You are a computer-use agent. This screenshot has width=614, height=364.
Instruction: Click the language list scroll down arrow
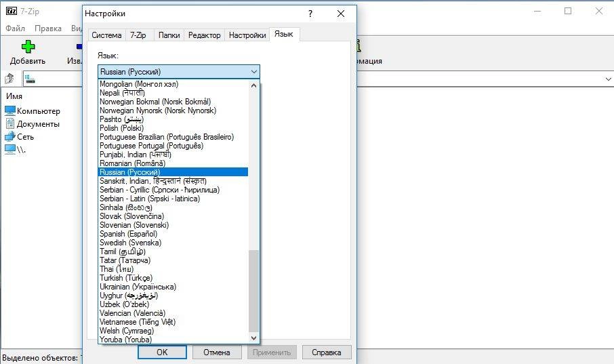(x=253, y=338)
